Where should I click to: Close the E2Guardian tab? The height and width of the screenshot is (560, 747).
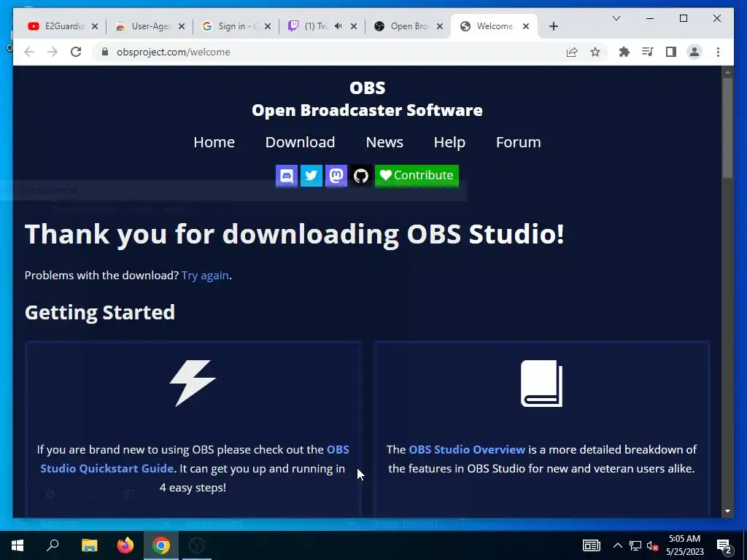pos(95,26)
